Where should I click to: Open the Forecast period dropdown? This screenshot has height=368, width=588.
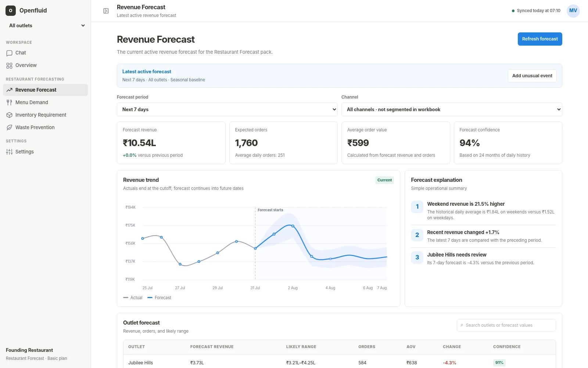227,109
